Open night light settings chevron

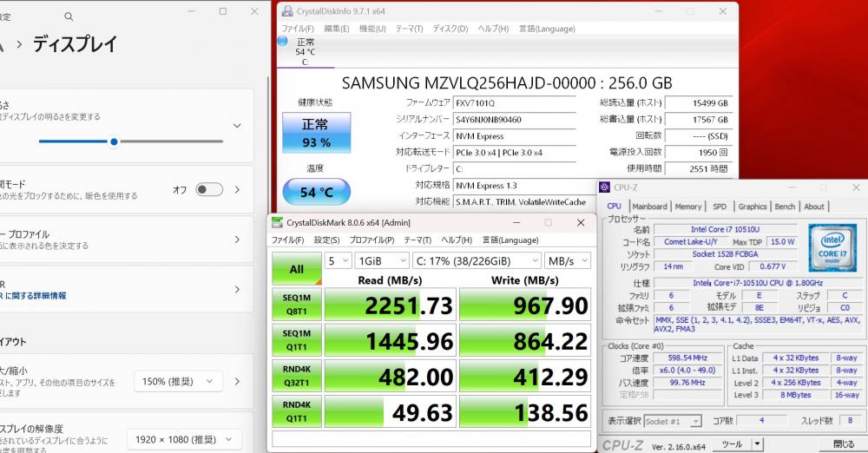[x=237, y=189]
